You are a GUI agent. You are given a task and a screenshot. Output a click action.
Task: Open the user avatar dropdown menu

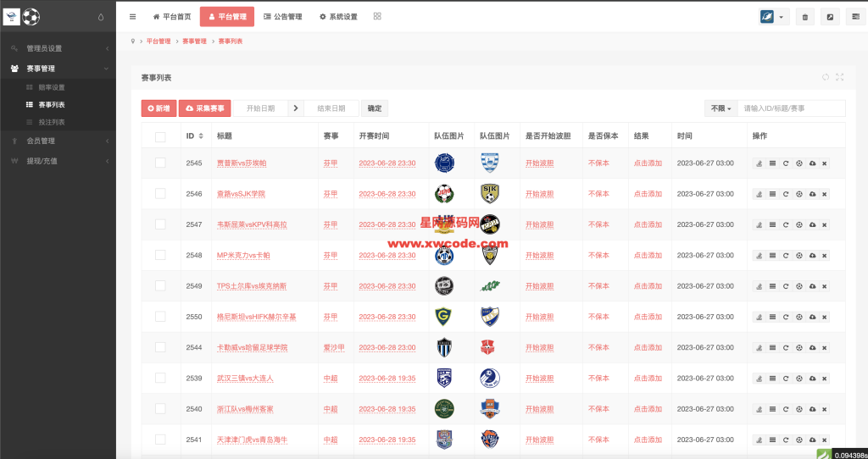[773, 17]
